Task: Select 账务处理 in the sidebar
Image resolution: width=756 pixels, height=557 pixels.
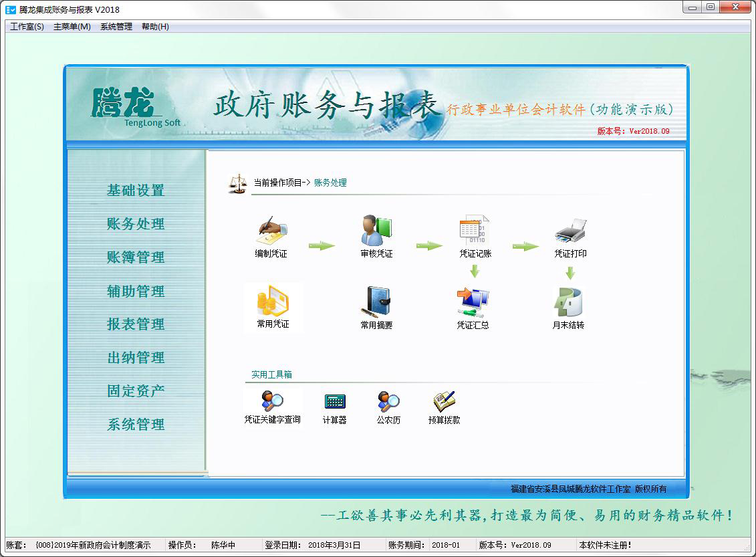Action: pyautogui.click(x=136, y=224)
